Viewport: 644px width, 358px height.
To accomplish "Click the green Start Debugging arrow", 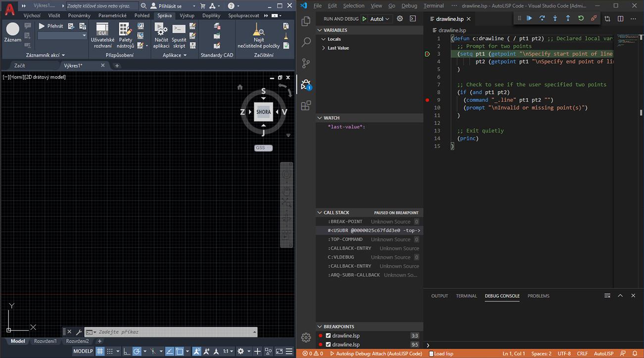I will point(364,19).
